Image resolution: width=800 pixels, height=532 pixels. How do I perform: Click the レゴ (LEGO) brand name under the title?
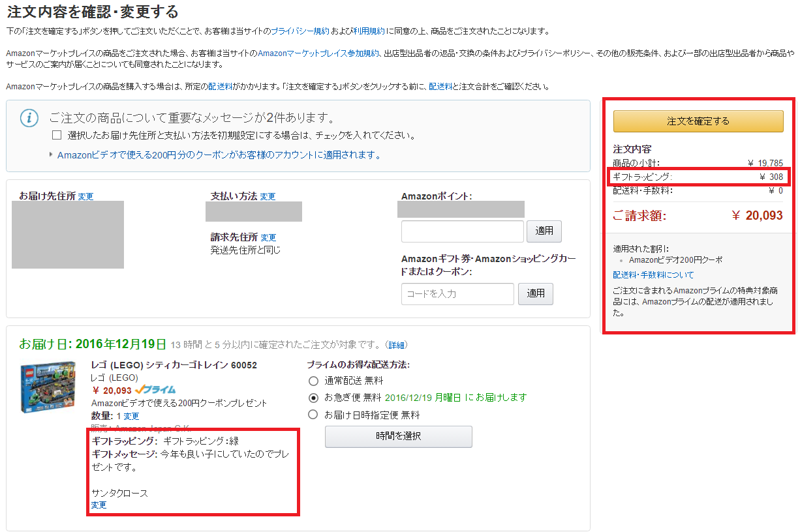click(x=115, y=377)
